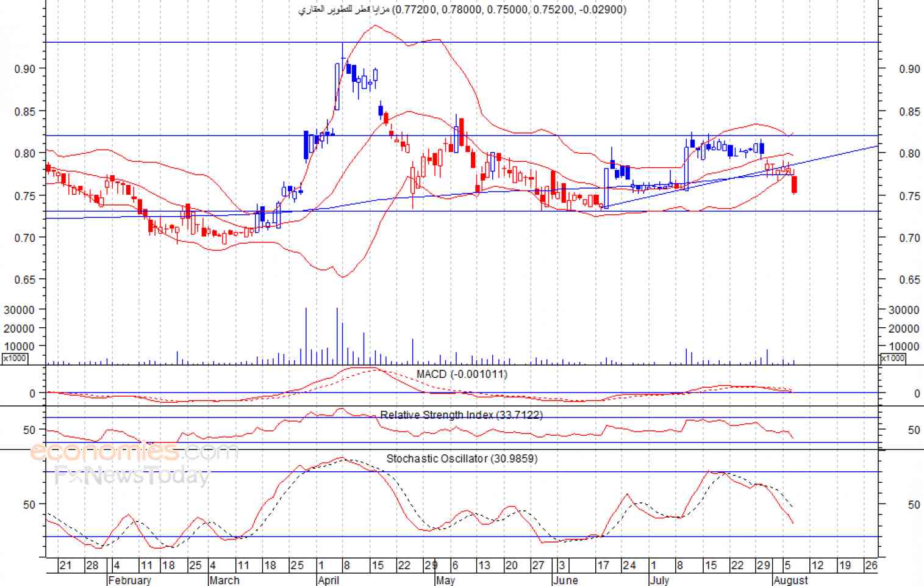Click the date label 19 in August
Screen dimensions: 924x586
(x=845, y=565)
